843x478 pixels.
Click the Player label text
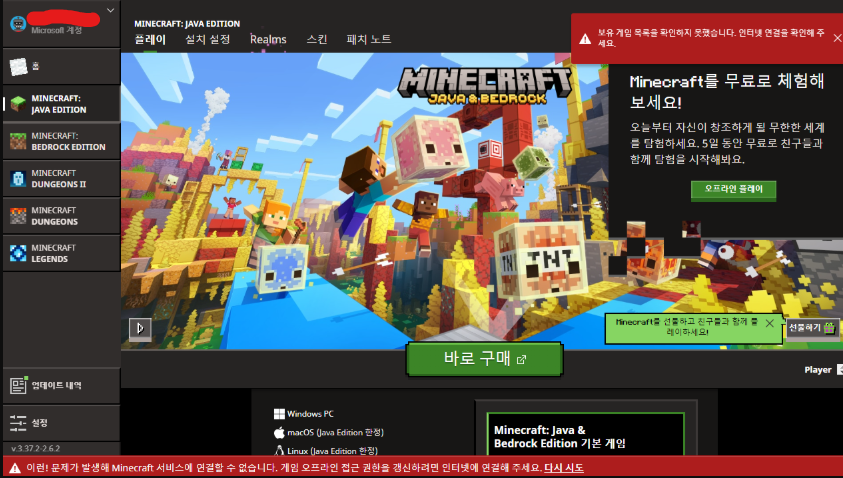[818, 370]
